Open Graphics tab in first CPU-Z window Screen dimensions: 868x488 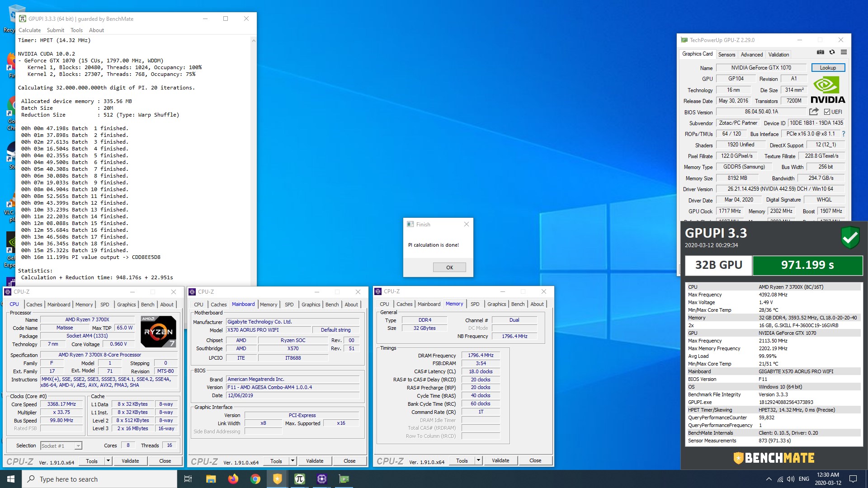tap(126, 305)
